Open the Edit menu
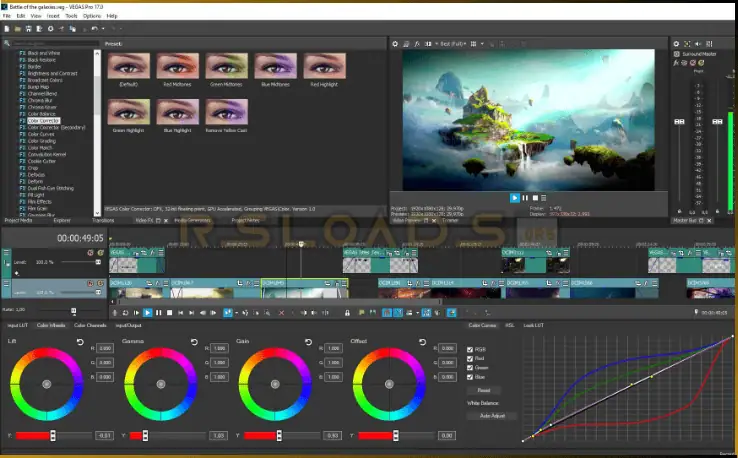 pyautogui.click(x=21, y=16)
